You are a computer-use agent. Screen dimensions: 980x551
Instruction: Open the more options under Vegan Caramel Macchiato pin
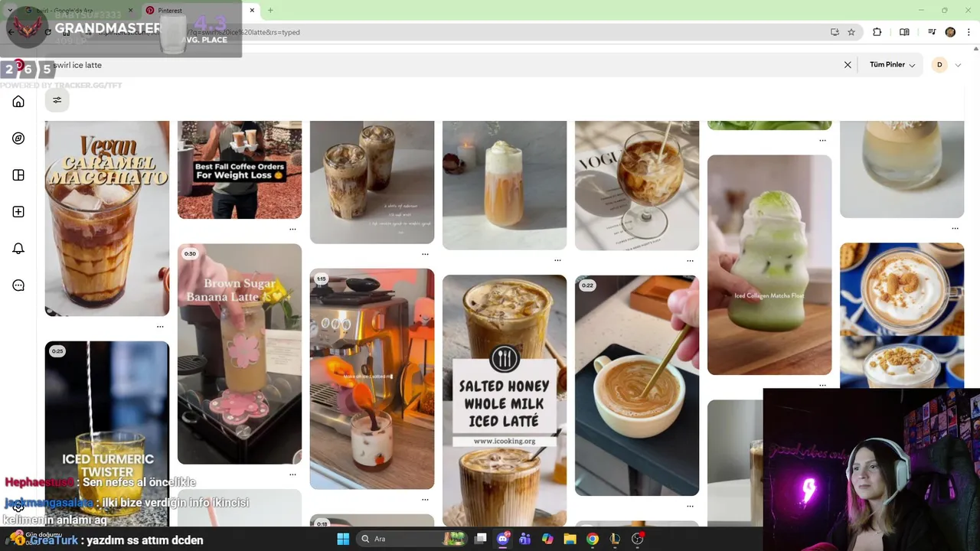tap(160, 327)
